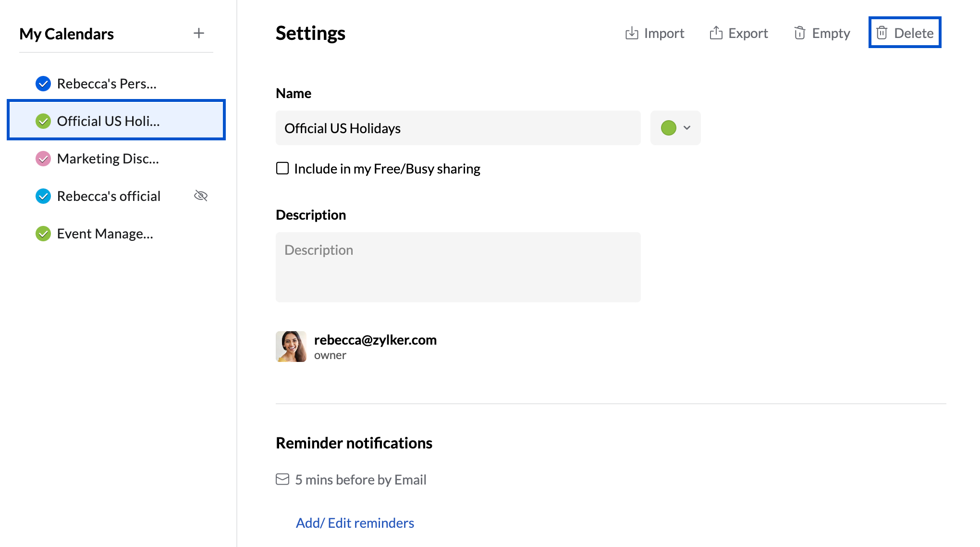This screenshot has height=547, width=980.
Task: Click the calendar Name input field
Action: 458,128
